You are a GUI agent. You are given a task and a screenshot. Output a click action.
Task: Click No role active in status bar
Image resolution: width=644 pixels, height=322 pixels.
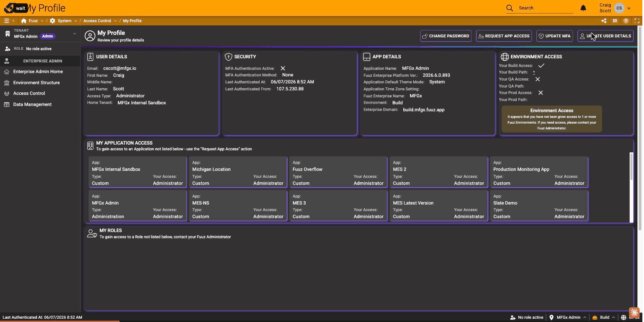tap(527, 317)
